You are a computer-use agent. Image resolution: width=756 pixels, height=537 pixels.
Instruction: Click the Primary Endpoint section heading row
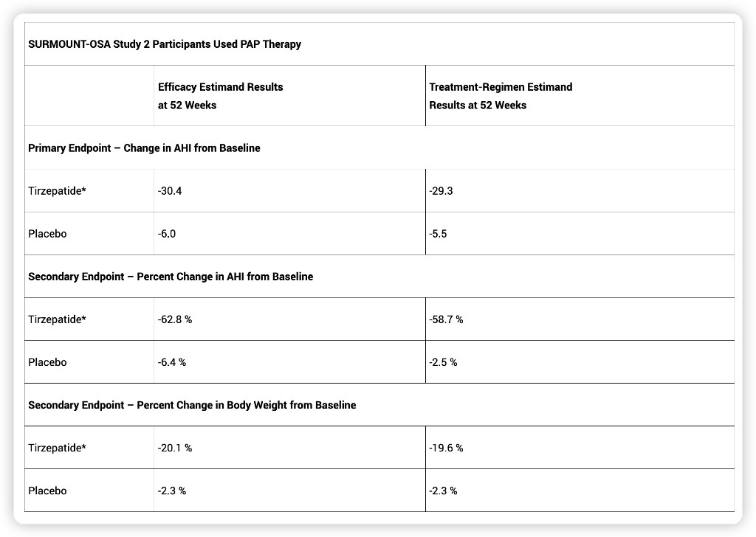coord(144,148)
